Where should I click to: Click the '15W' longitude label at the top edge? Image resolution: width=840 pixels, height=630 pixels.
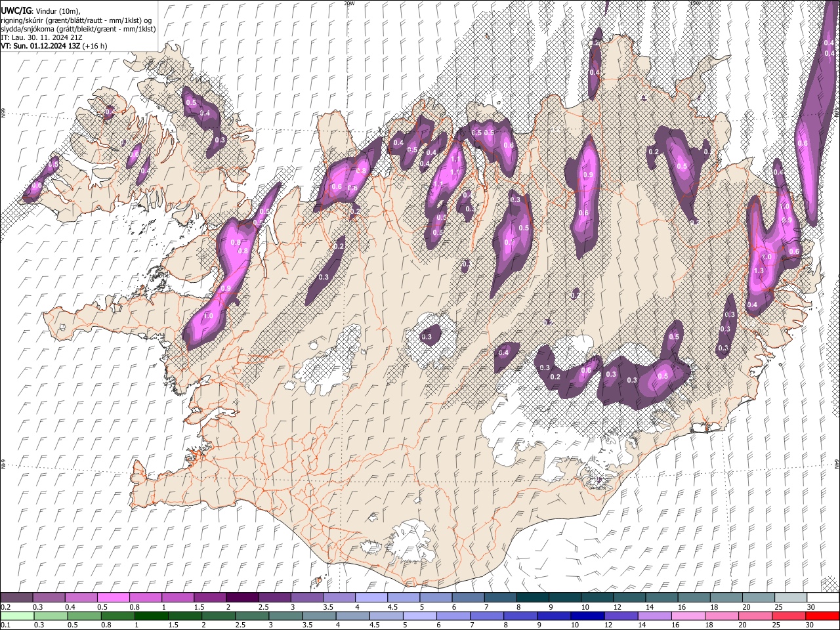pos(694,3)
